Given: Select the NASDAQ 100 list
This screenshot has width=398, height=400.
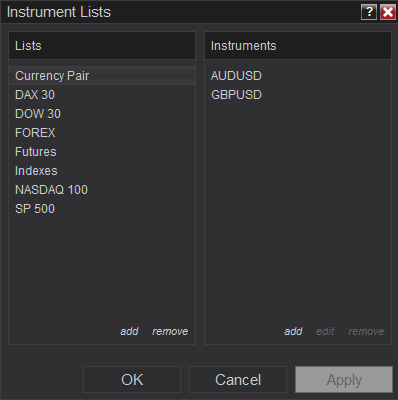Looking at the screenshot, I should tap(102, 190).
